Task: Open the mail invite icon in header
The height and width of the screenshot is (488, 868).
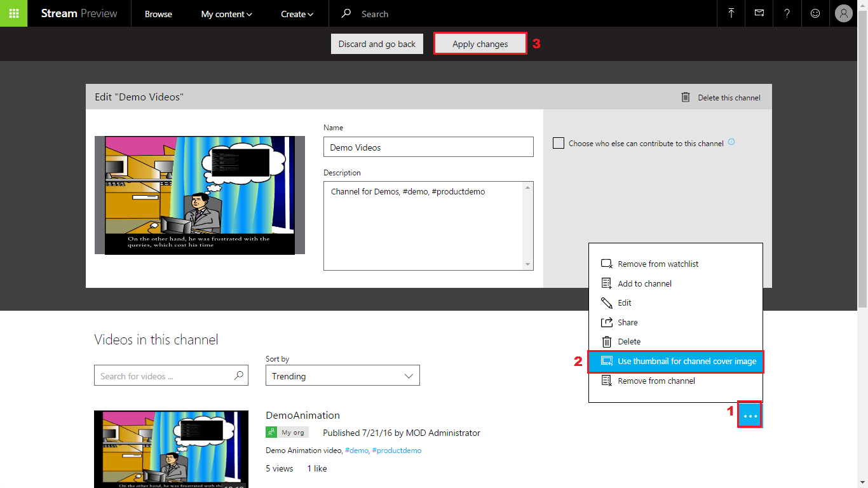Action: [759, 13]
